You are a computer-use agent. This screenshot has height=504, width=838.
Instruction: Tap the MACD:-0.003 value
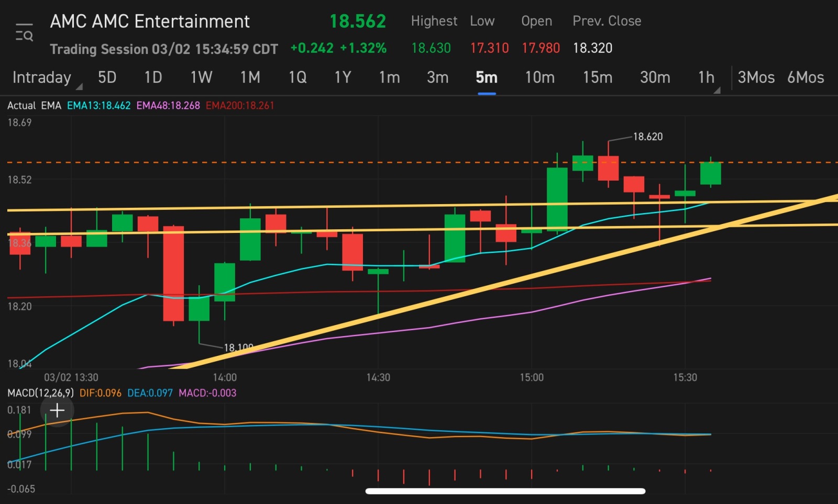click(207, 393)
